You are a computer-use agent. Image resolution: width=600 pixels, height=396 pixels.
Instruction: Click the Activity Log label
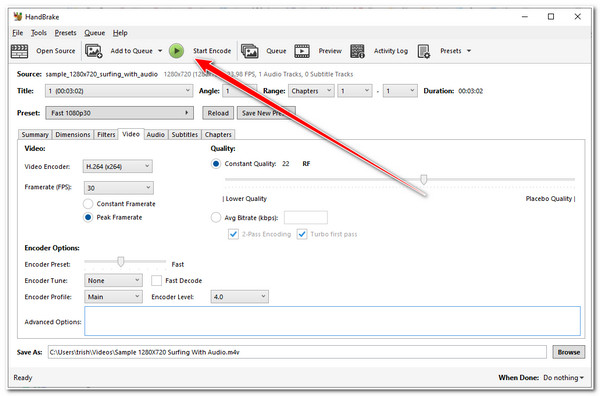[391, 51]
